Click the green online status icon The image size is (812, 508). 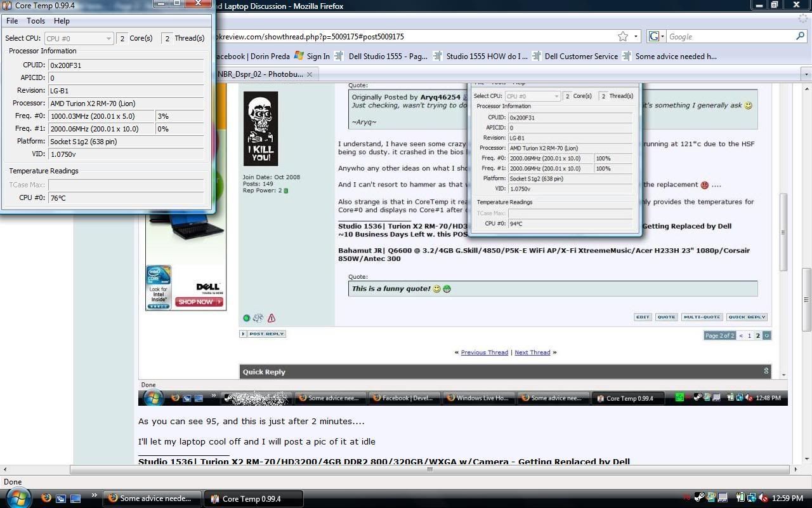tap(247, 318)
